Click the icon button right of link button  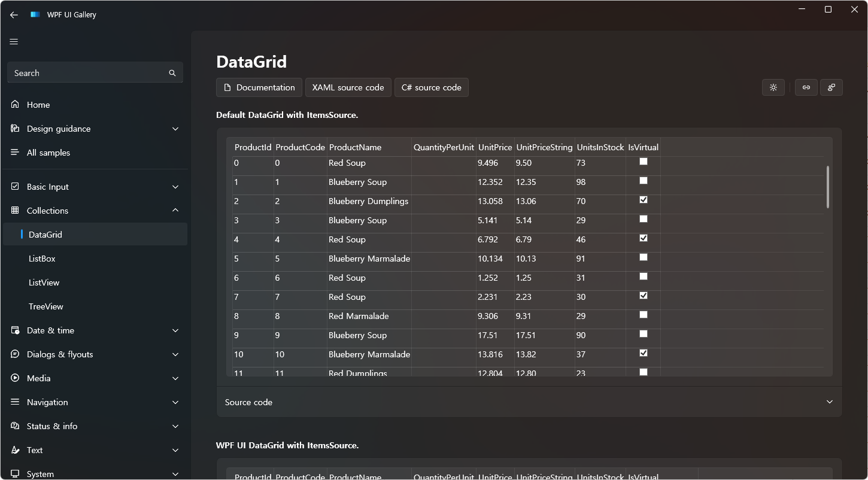tap(831, 87)
